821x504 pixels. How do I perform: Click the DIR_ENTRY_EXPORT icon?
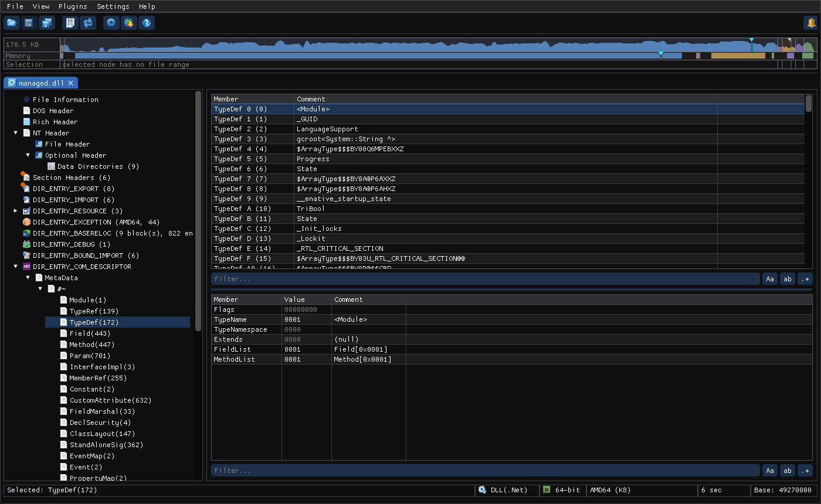click(x=26, y=189)
